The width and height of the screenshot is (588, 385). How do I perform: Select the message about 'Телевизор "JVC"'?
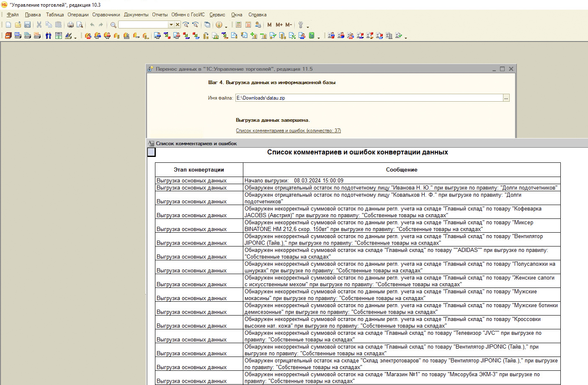(402, 336)
